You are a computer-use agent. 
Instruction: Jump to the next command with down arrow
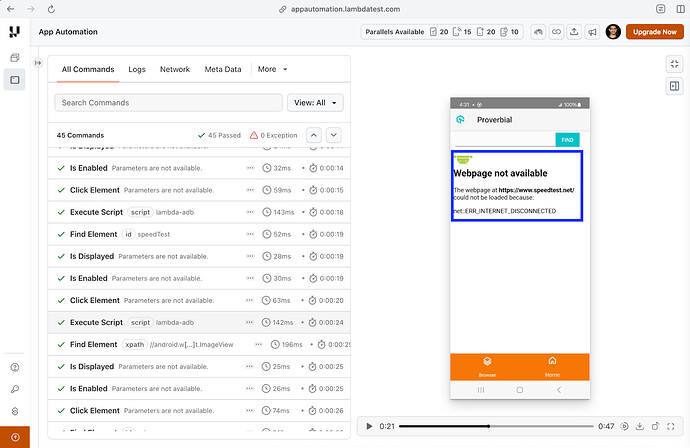pyautogui.click(x=333, y=135)
